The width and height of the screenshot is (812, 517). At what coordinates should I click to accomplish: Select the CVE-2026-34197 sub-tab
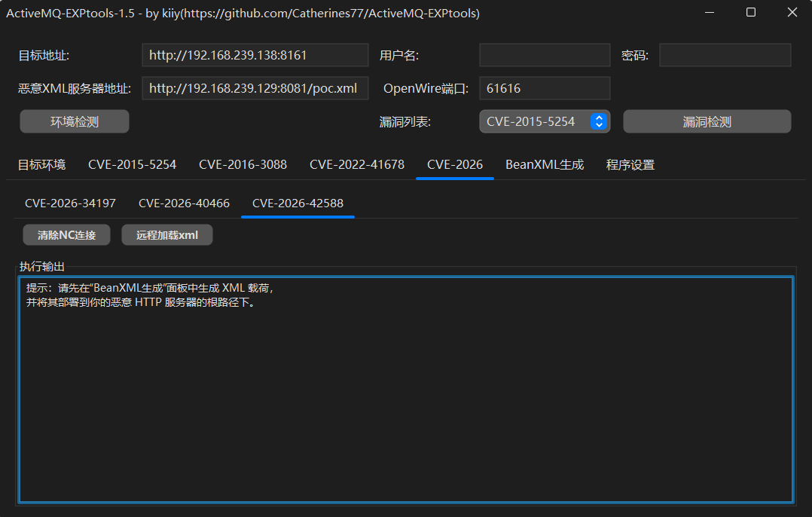(71, 203)
